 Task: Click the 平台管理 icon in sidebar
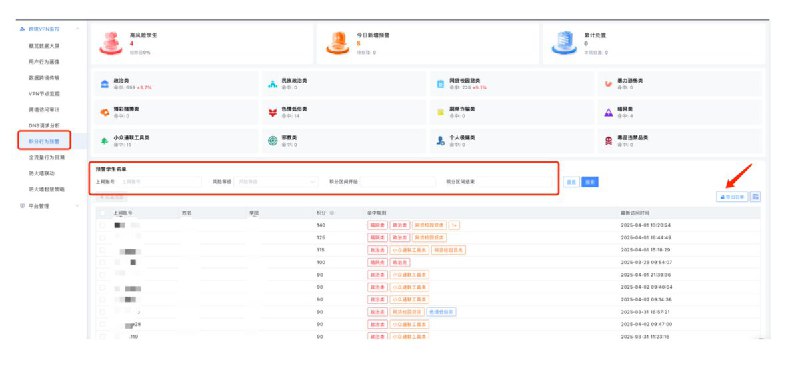click(22, 206)
